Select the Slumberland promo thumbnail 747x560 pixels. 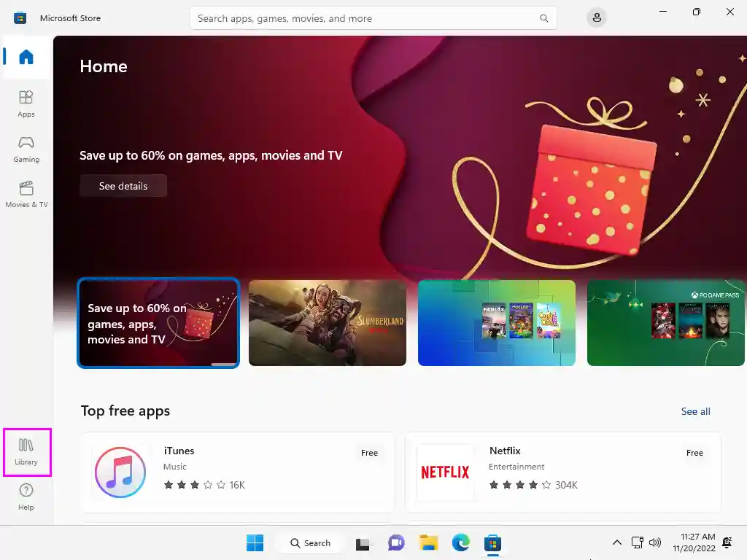click(x=328, y=323)
